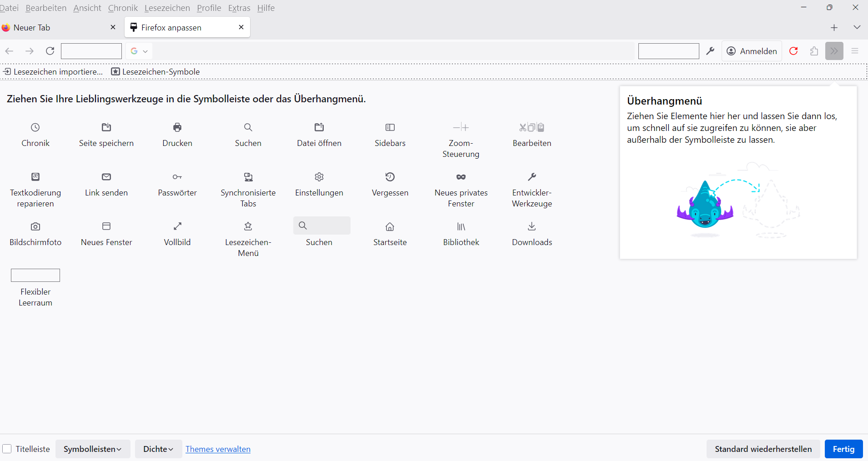Open the Lesezeichen menu
This screenshot has height=461, width=868.
click(x=167, y=8)
